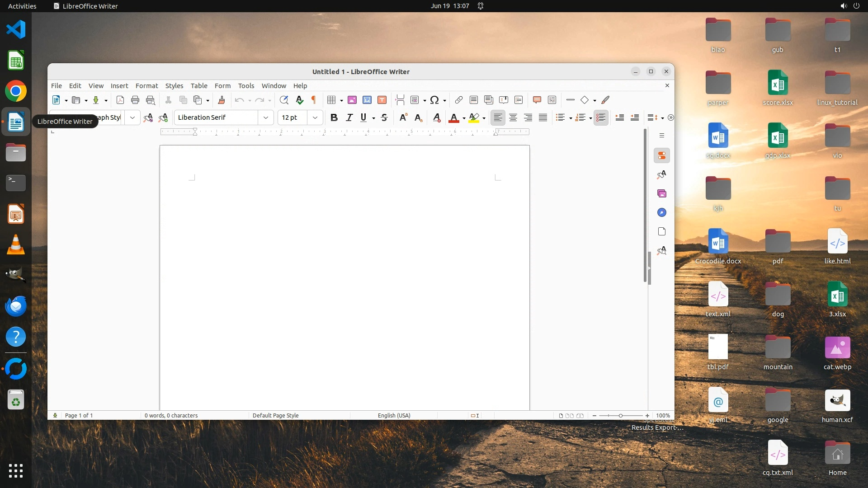The image size is (868, 488).
Task: Click the Insert Image toolbar icon
Action: (352, 100)
